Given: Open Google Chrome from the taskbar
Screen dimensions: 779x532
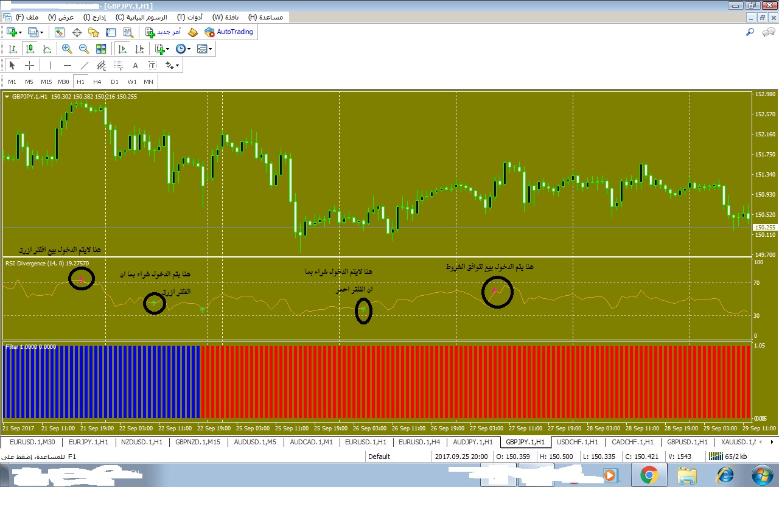Looking at the screenshot, I should pyautogui.click(x=649, y=474).
